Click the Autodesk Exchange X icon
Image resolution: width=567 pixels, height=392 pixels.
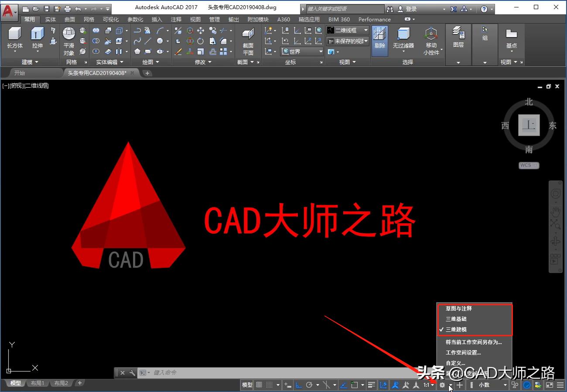454,9
